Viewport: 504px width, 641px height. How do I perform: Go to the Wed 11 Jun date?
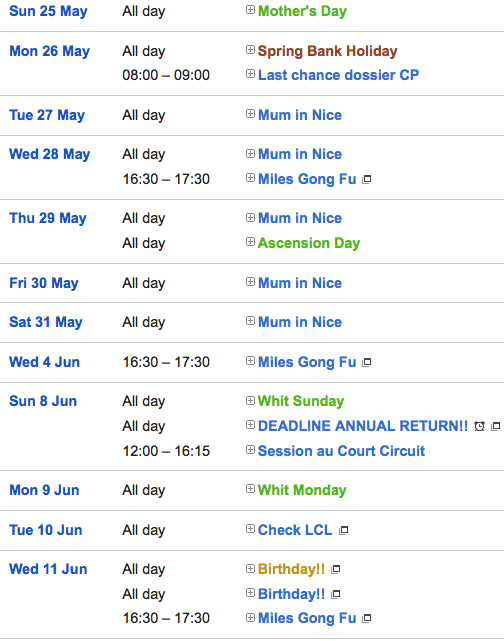48,569
